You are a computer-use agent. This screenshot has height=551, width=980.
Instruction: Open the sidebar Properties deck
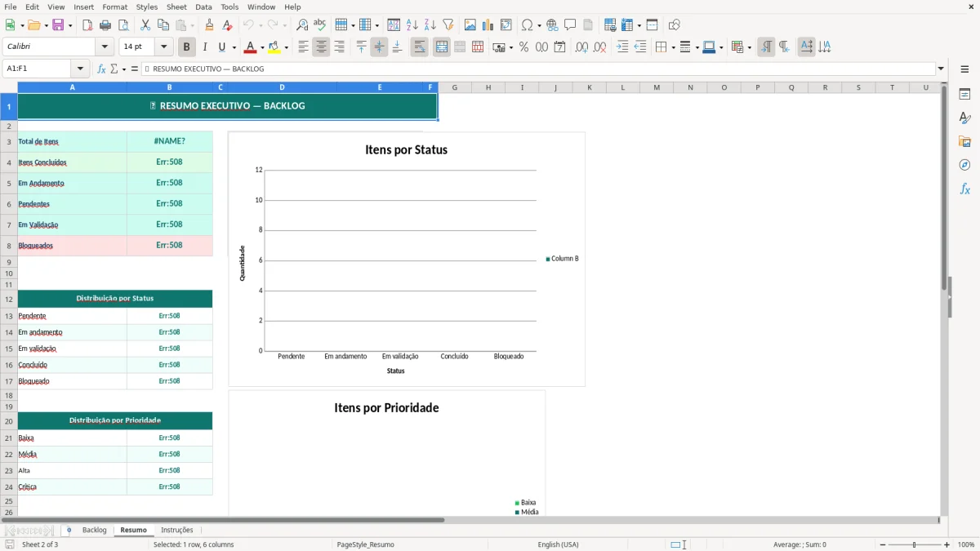(964, 94)
